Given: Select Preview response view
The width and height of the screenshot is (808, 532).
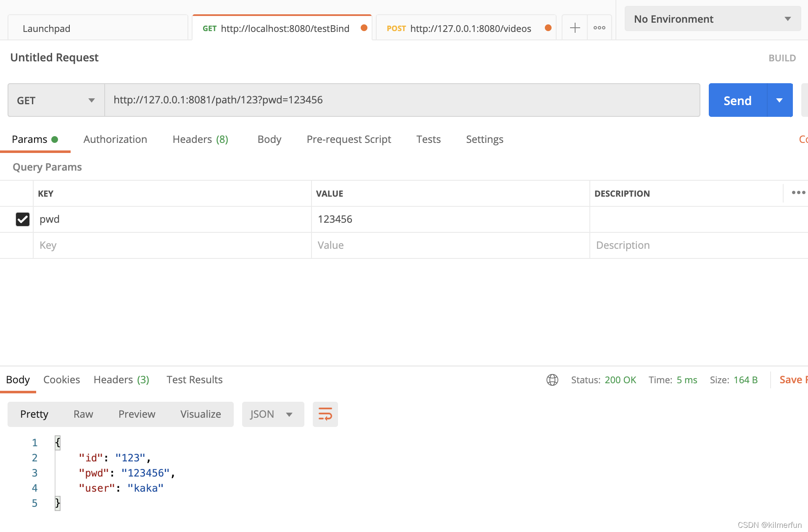Looking at the screenshot, I should pyautogui.click(x=137, y=414).
